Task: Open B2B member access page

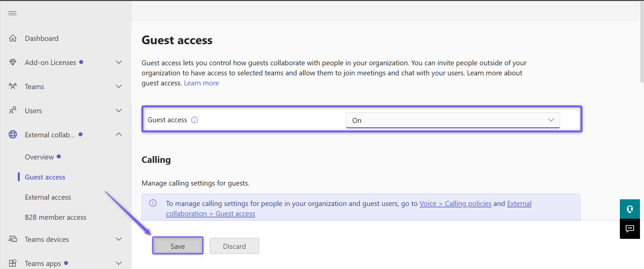Action: [56, 217]
